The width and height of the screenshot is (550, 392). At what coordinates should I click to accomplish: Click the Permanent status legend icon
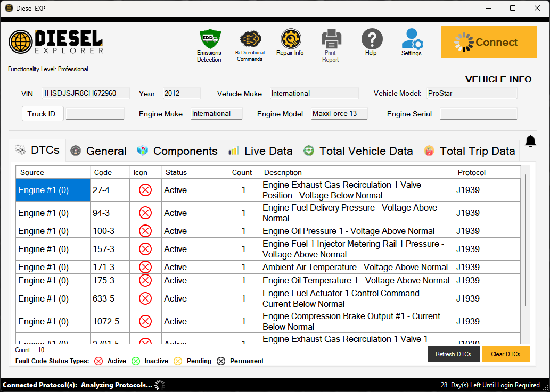[x=221, y=361]
